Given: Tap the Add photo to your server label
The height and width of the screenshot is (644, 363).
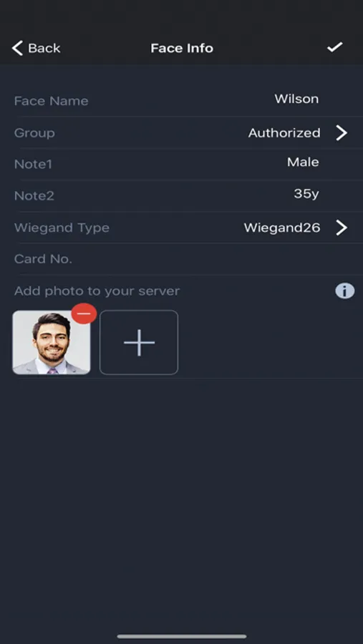Looking at the screenshot, I should (97, 291).
